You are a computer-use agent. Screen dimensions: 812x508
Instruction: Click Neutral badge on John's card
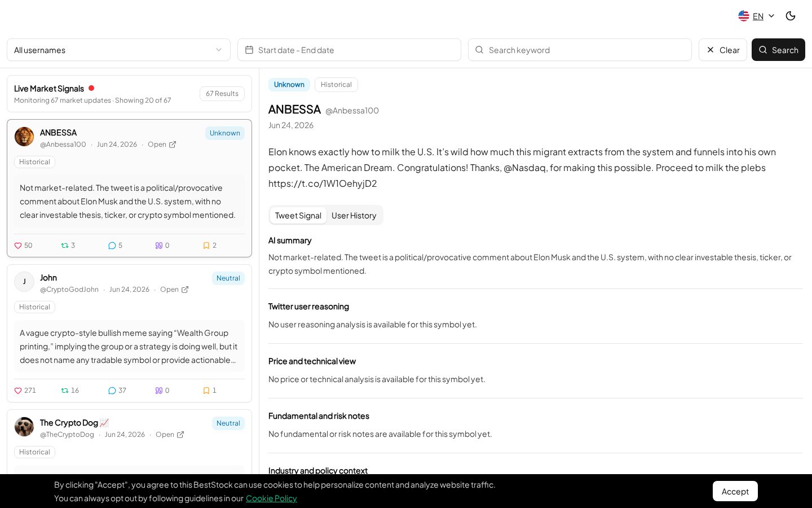[228, 278]
